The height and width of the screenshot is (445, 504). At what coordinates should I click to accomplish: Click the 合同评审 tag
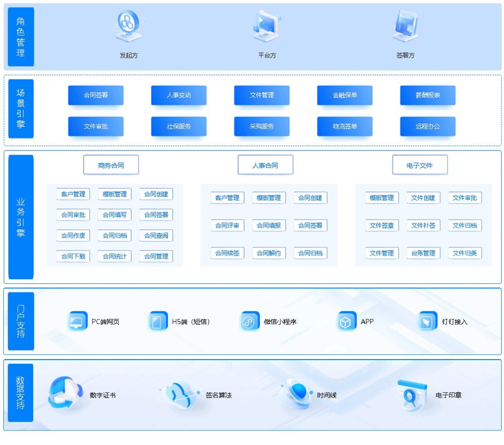(228, 226)
